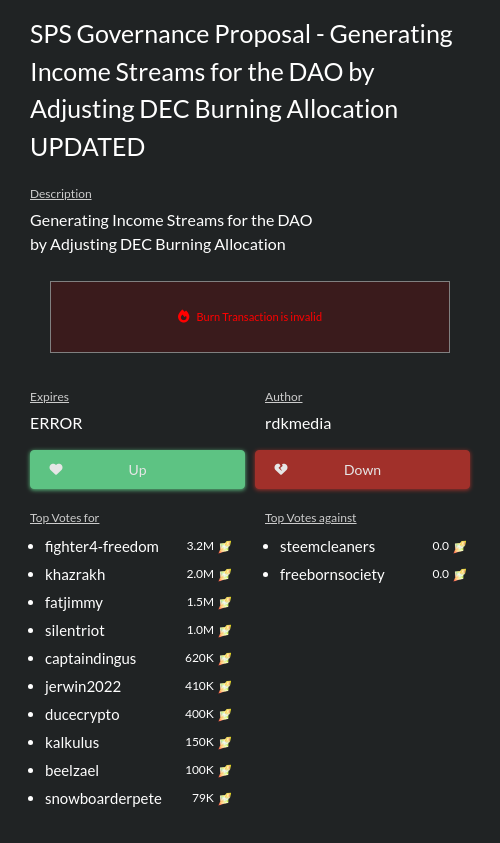
Task: Select author name rdkmedia
Action: click(x=298, y=424)
